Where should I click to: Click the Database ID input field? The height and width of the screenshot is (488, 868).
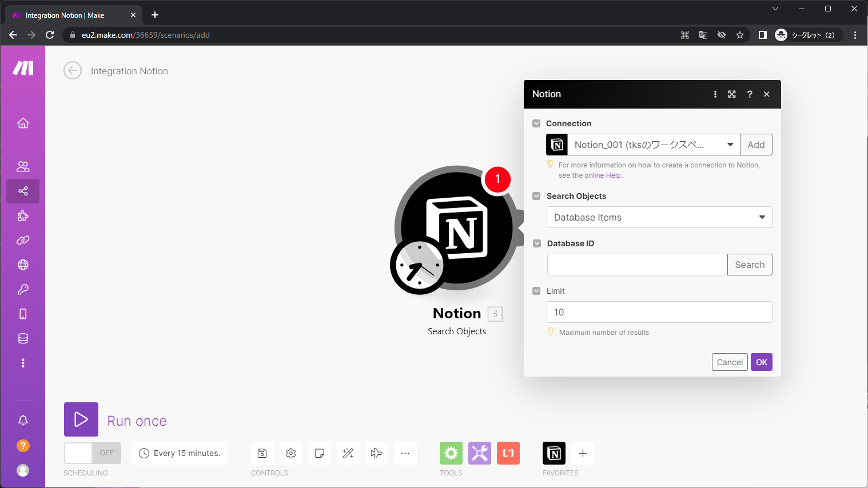coord(637,265)
